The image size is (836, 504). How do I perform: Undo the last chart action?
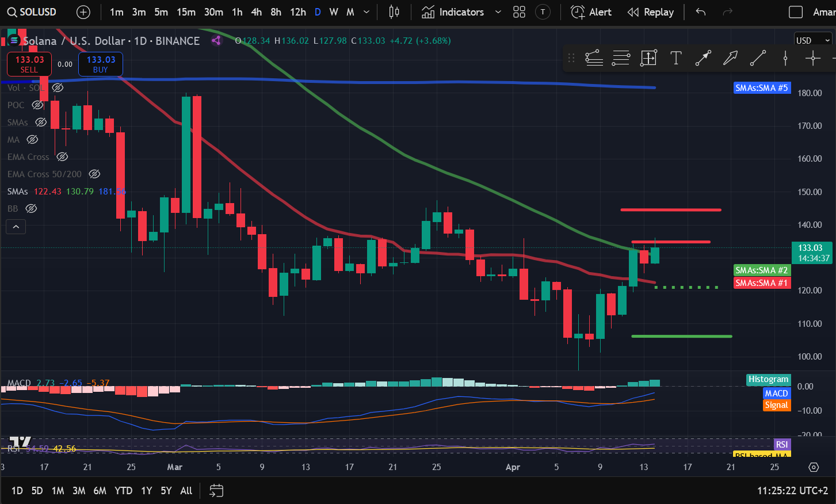pyautogui.click(x=700, y=12)
